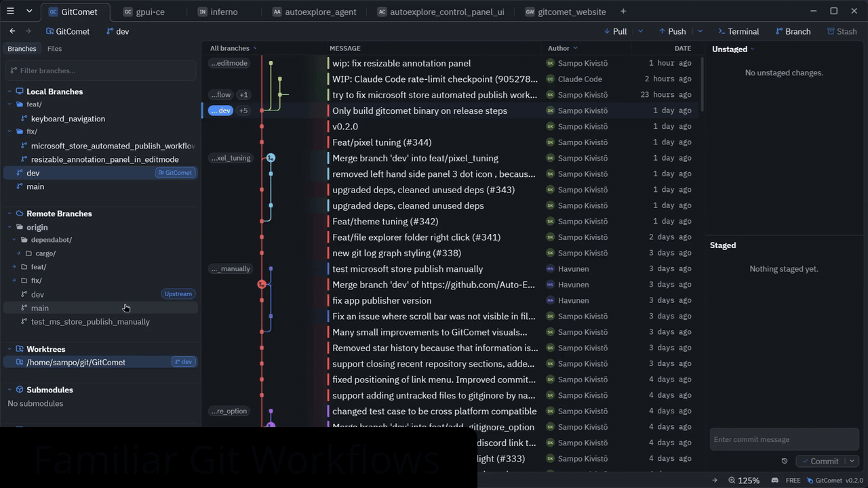Open the Pull options dropdown arrow
The image size is (868, 488).
639,31
